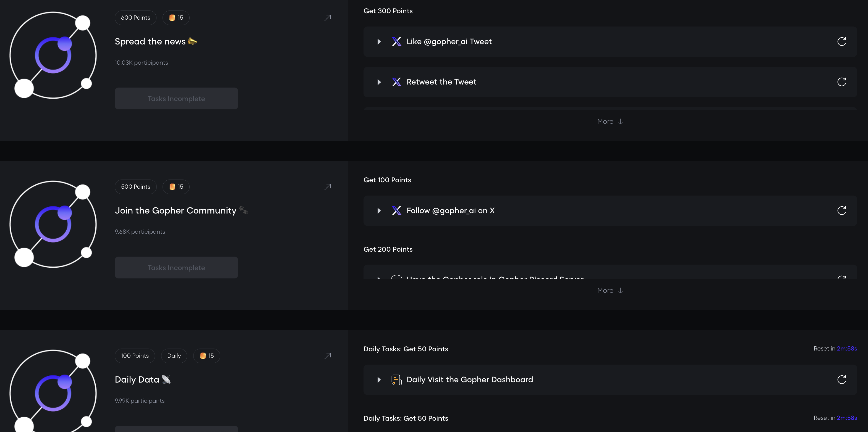Click the Spread the news quest thumbnail
Image resolution: width=868 pixels, height=432 pixels.
[53, 55]
